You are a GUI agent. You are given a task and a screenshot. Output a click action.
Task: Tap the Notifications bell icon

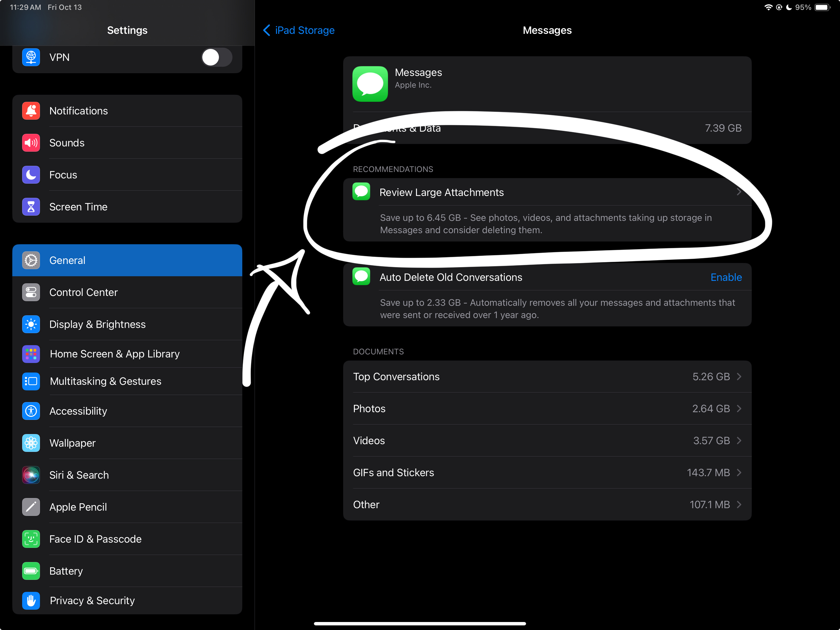click(31, 111)
